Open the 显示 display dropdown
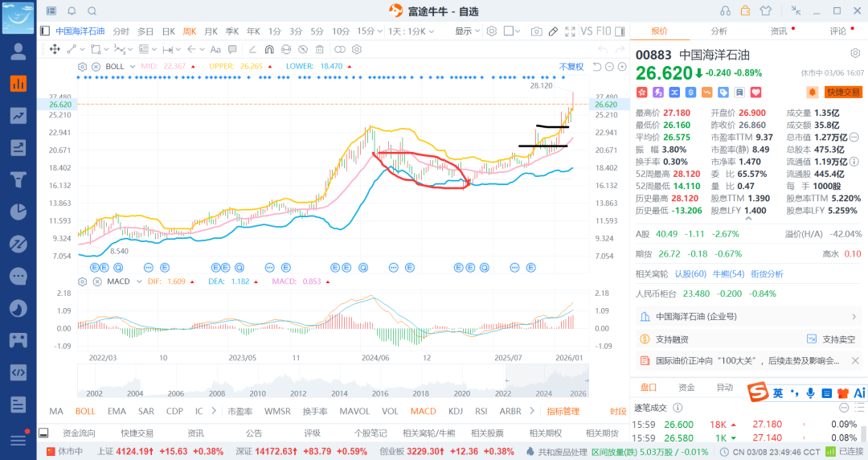The height and width of the screenshot is (460, 868). 467,31
